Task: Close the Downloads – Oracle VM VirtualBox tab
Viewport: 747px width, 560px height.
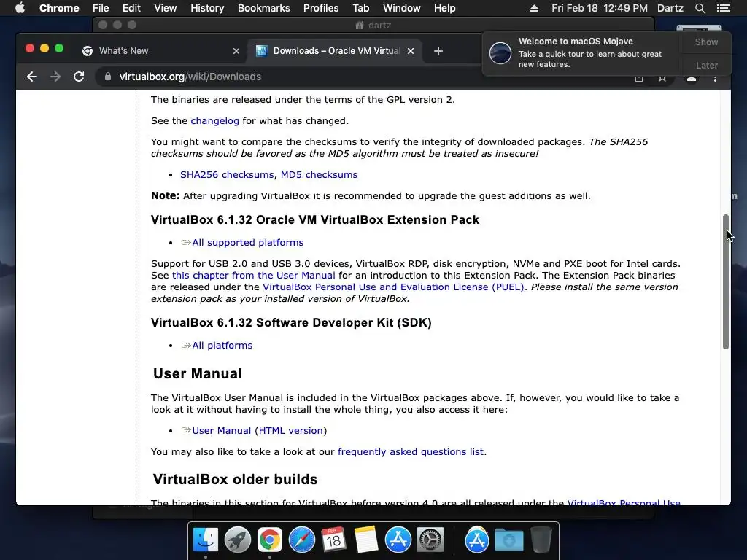Action: point(411,51)
